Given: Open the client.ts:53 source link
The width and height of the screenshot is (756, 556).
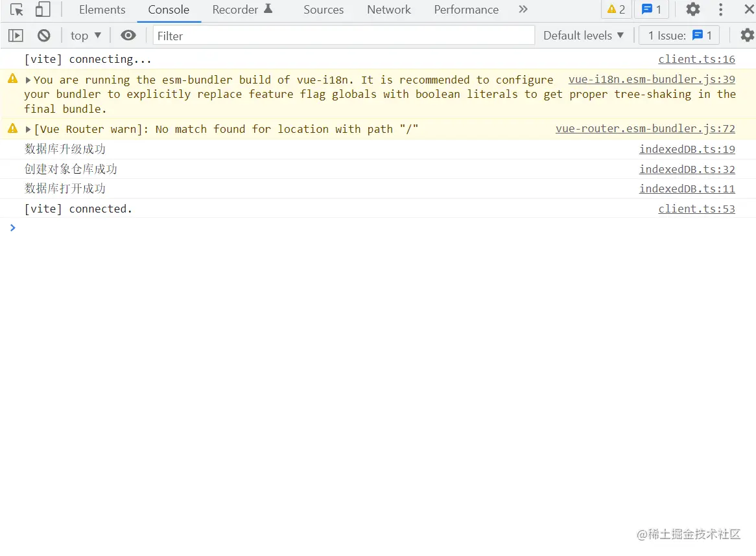Looking at the screenshot, I should (x=697, y=209).
